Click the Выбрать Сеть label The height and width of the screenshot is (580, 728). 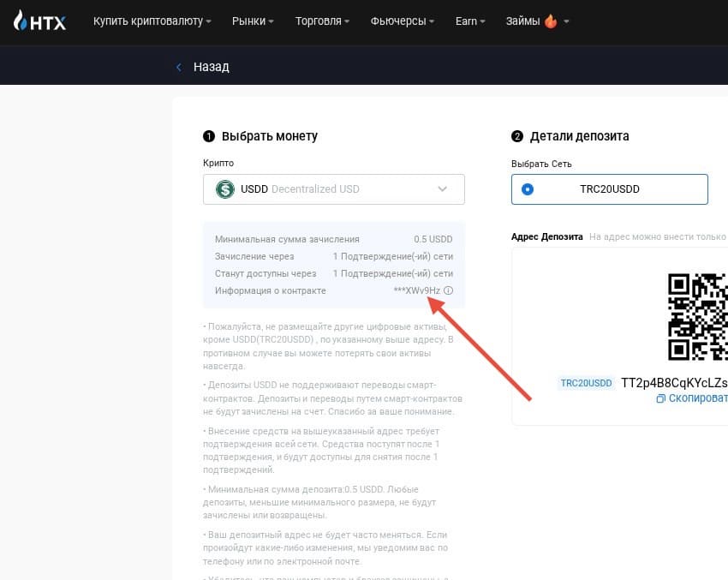point(541,164)
